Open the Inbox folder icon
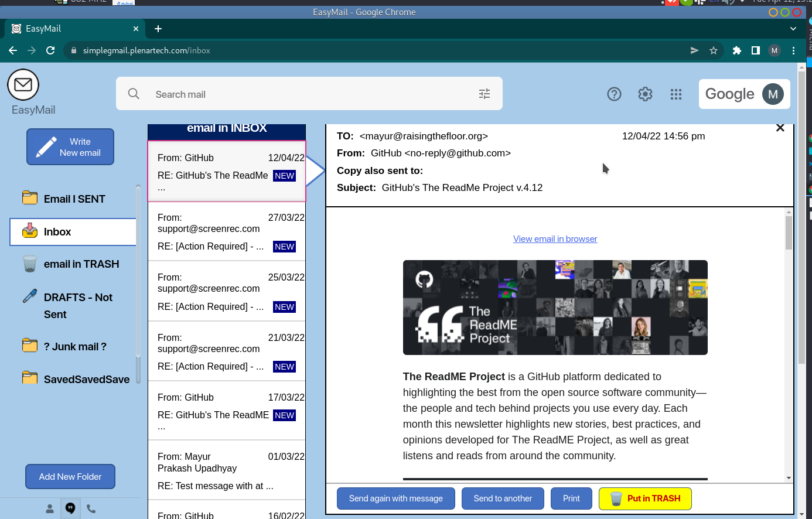812x519 pixels. (30, 231)
